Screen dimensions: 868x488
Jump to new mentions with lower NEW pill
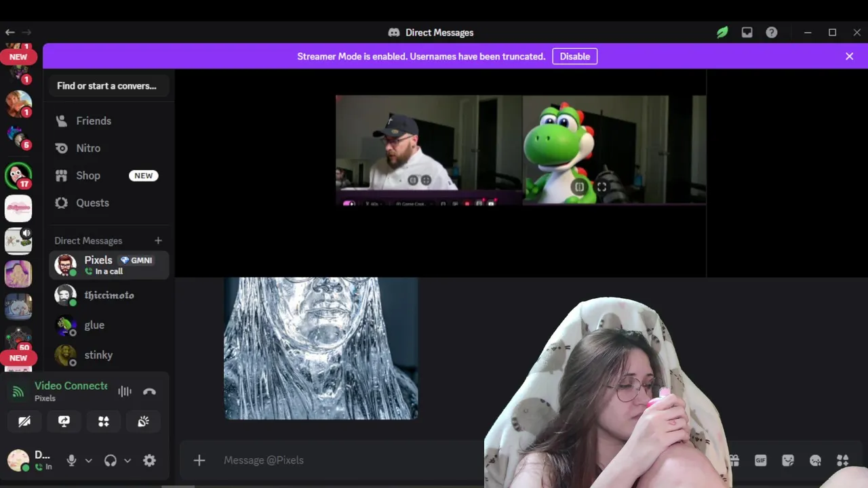coord(18,358)
